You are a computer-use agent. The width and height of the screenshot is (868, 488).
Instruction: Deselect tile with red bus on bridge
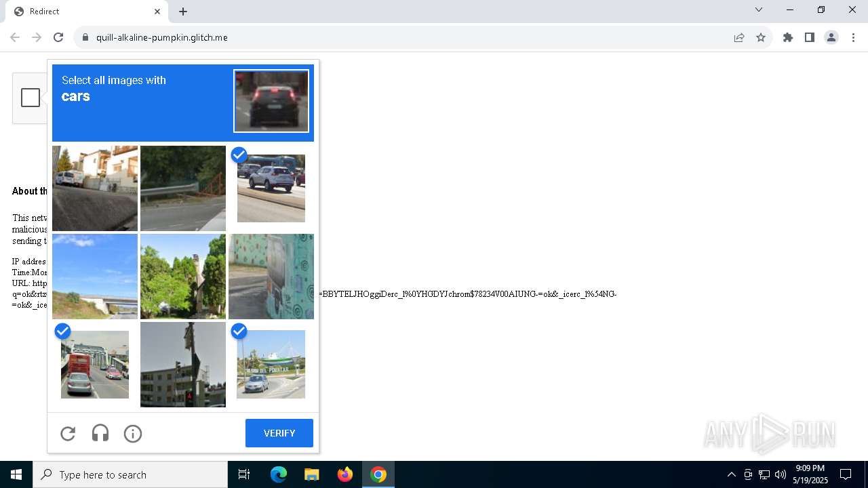tap(95, 365)
